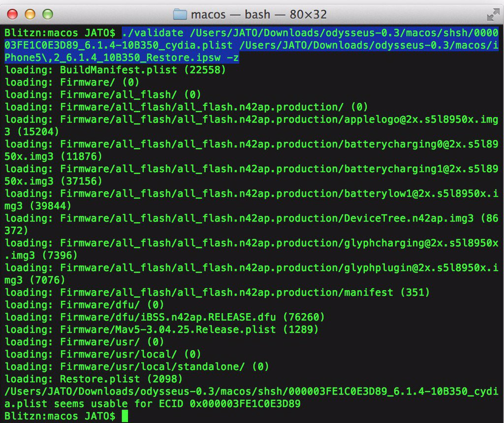Click the window title 'macos — bash — 80×32'
Screen dimensions: 504x423
click(x=259, y=14)
